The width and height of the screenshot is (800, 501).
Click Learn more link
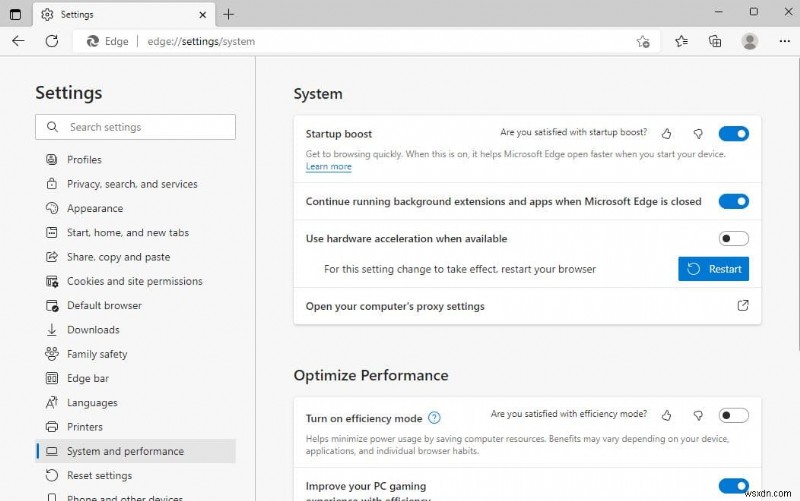coord(329,166)
